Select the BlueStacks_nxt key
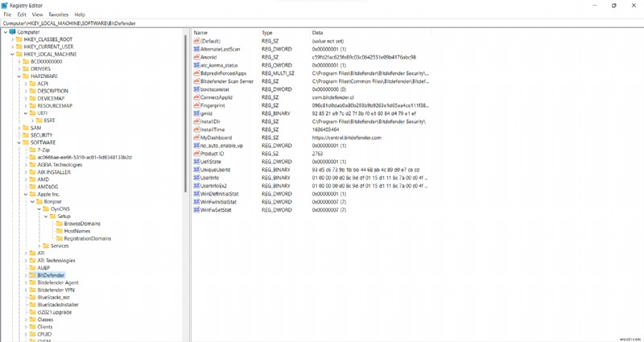Viewport: 644px width, 342px height. click(53, 297)
